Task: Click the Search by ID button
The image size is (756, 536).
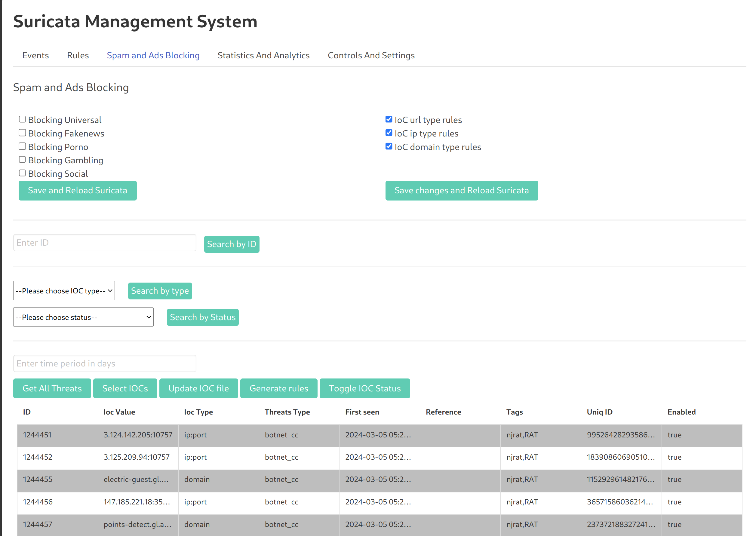Action: point(232,244)
